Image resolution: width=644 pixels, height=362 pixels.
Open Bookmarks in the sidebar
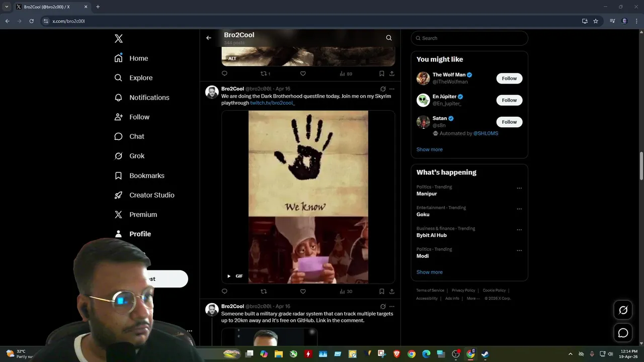[139, 175]
